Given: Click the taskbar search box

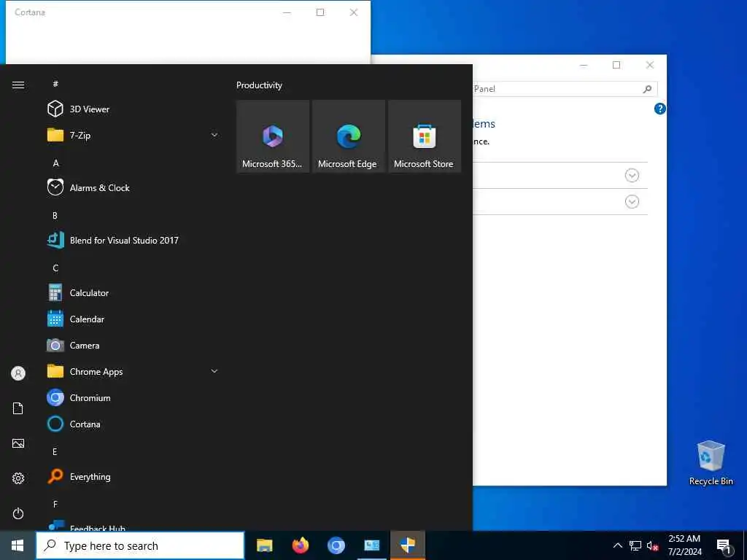Looking at the screenshot, I should [141, 545].
